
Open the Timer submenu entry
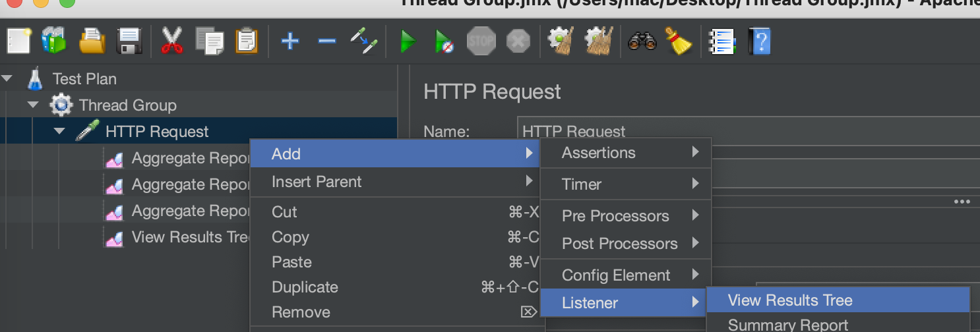pos(582,184)
